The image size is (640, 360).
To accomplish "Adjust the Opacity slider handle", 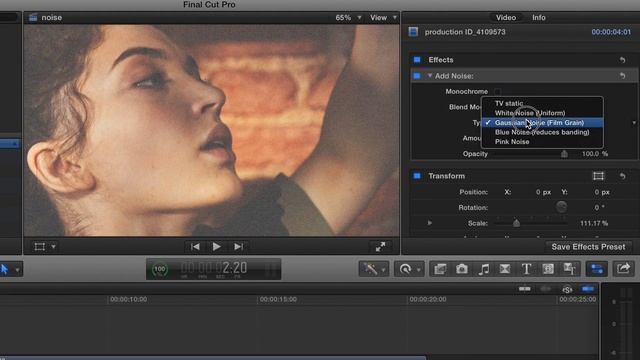I will pyautogui.click(x=564, y=154).
